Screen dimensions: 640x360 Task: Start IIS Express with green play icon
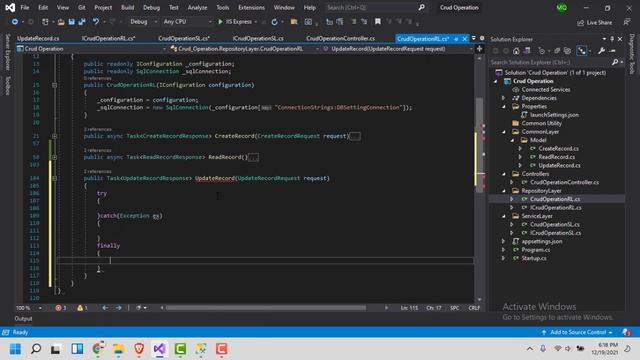220,22
